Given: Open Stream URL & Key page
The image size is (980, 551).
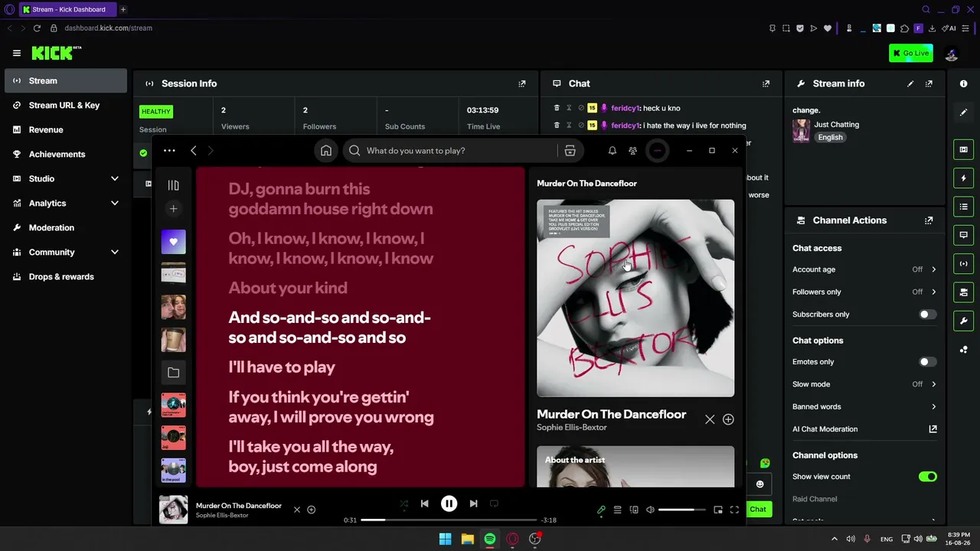Looking at the screenshot, I should tap(66, 105).
